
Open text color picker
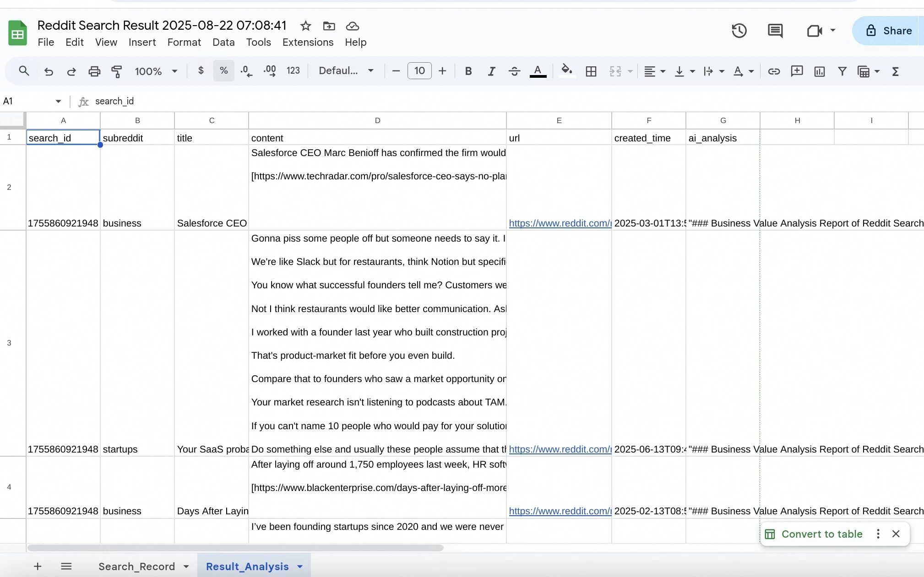(x=538, y=71)
